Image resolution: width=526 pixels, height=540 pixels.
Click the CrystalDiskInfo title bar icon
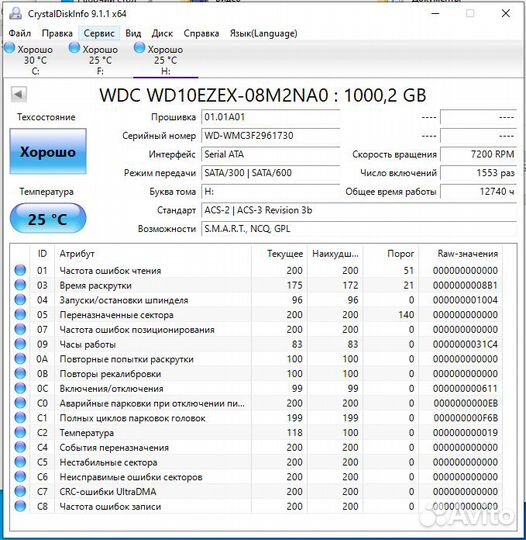(15, 13)
